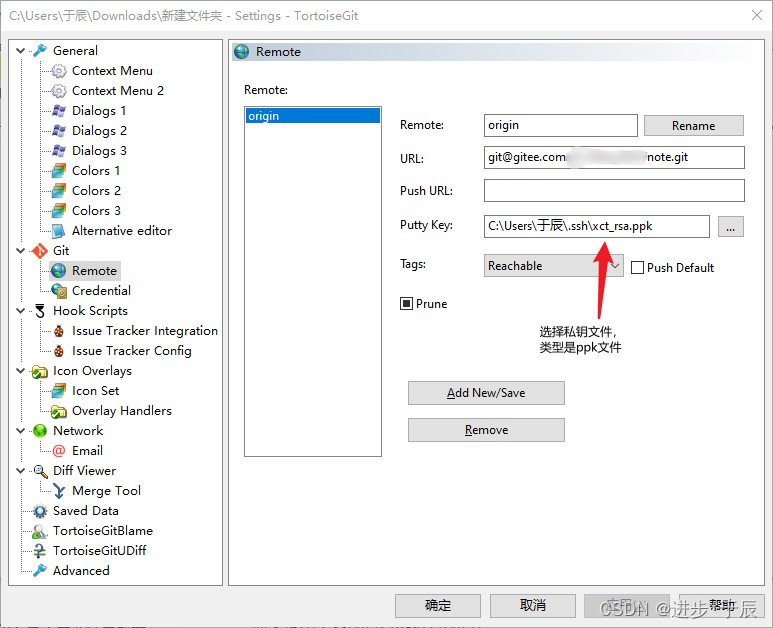The image size is (773, 628).
Task: Click the Email at-sign icon
Action: 59,451
